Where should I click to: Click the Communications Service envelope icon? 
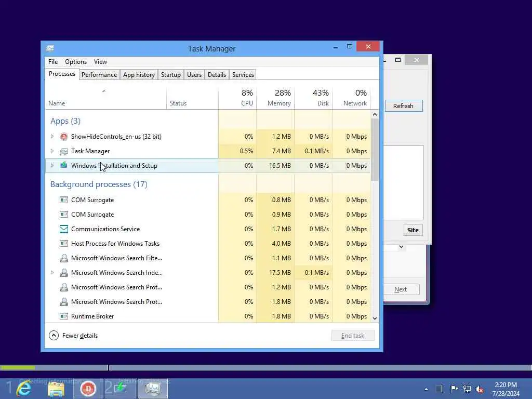click(x=63, y=229)
